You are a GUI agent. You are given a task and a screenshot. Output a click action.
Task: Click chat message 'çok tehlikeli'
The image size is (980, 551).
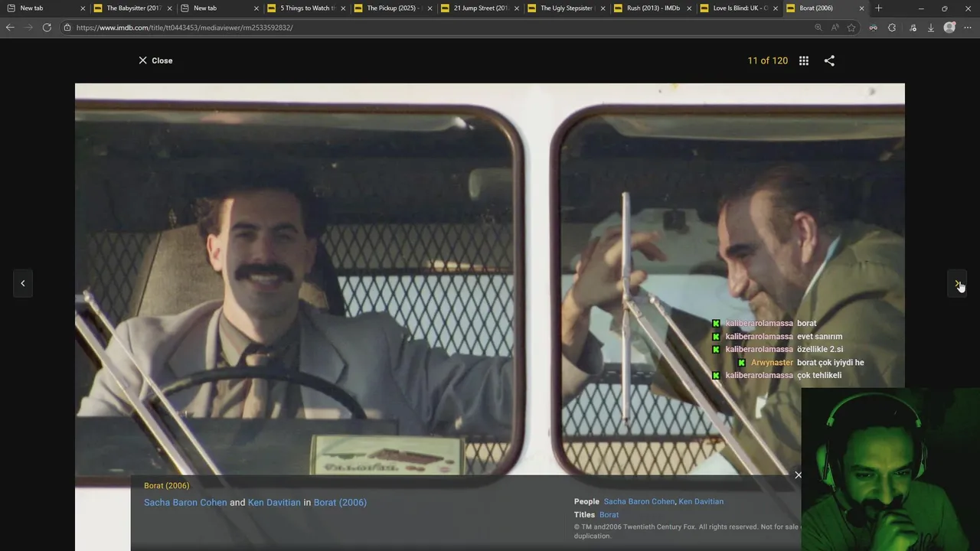coord(819,376)
